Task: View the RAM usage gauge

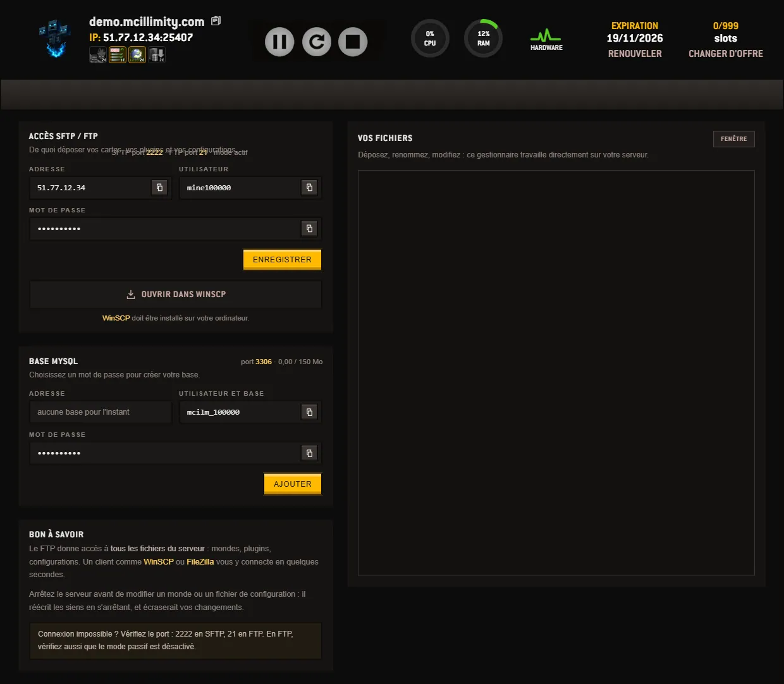Action: click(484, 39)
